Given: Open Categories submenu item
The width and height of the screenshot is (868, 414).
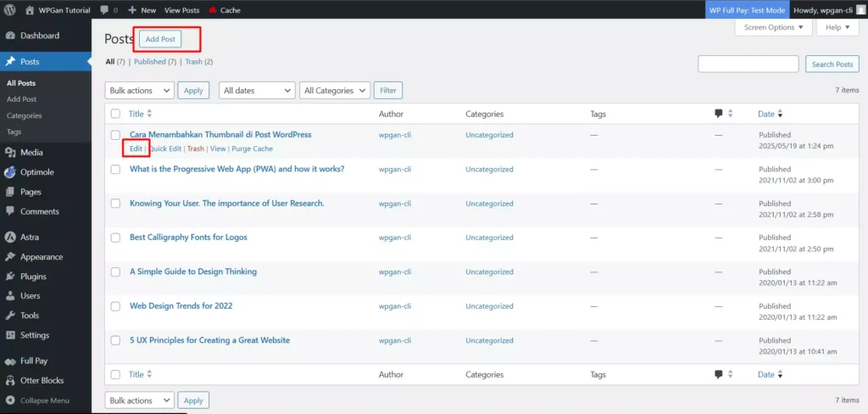Looking at the screenshot, I should [25, 116].
